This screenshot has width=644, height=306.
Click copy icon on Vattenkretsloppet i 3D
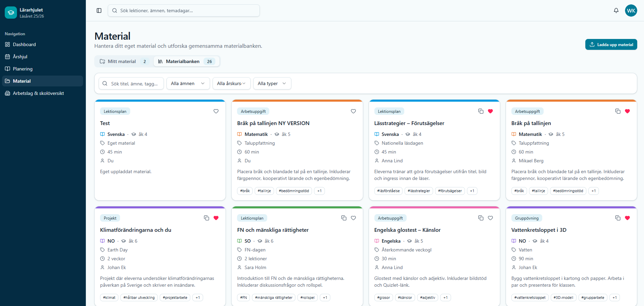618,218
